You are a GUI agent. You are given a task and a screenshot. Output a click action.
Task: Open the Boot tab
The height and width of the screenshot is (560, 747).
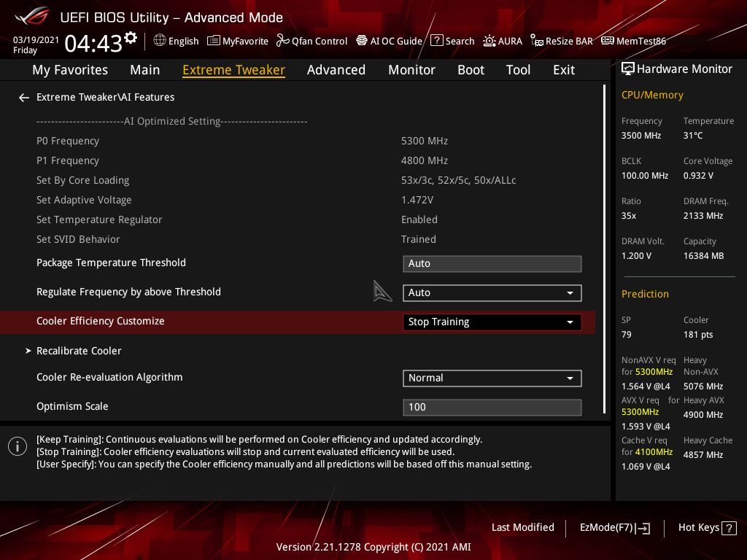point(471,70)
